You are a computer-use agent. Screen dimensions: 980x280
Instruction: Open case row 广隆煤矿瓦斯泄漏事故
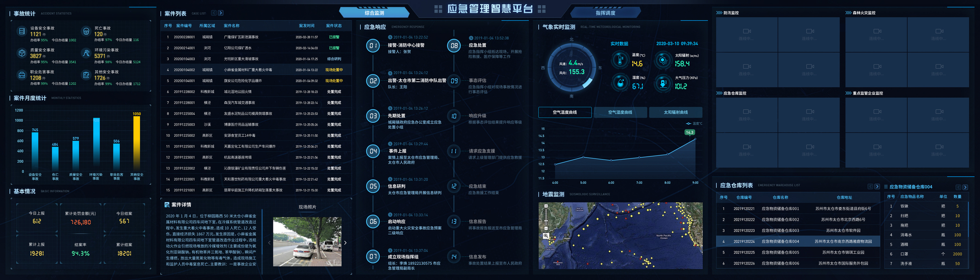pos(256,37)
